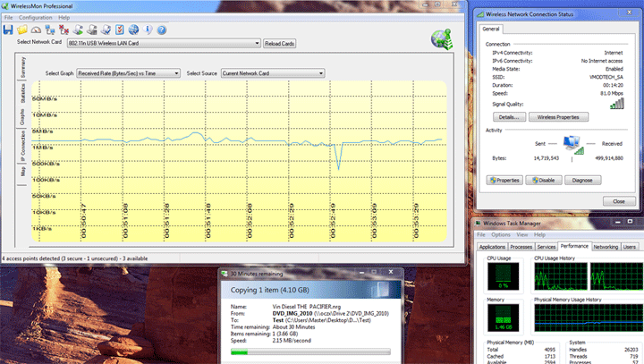Click the Signal Quality green bars icon
Image resolution: width=644 pixels, height=364 pixels.
pos(617,104)
